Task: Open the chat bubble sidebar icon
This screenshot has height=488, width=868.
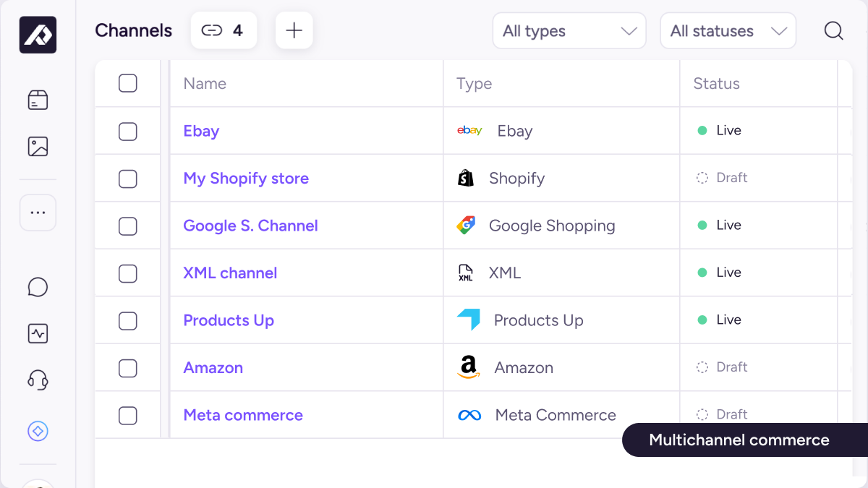Action: (x=38, y=287)
